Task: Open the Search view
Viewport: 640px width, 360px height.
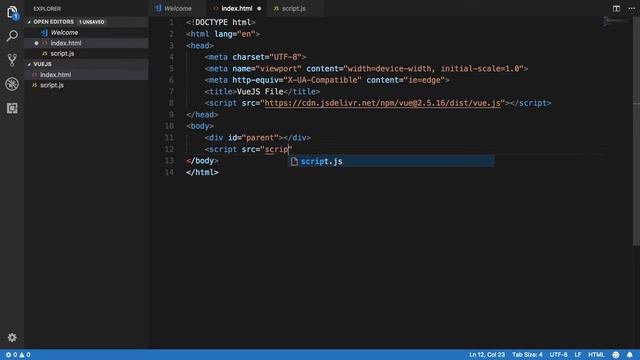Action: (12, 36)
